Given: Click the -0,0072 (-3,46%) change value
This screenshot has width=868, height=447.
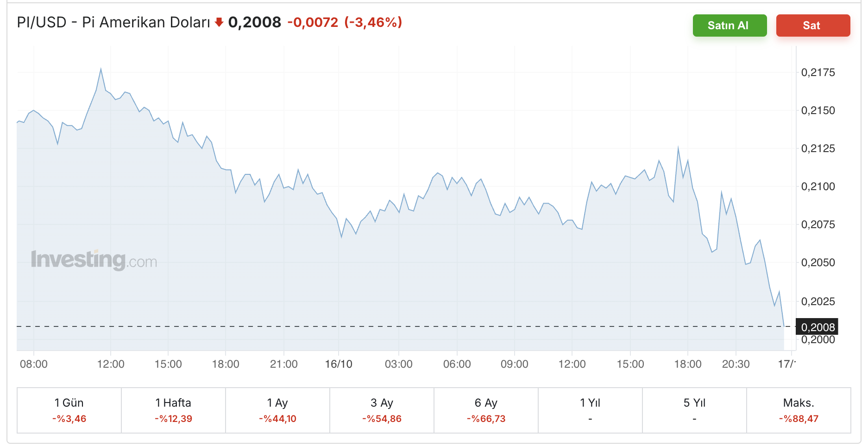Looking at the screenshot, I should 345,22.
